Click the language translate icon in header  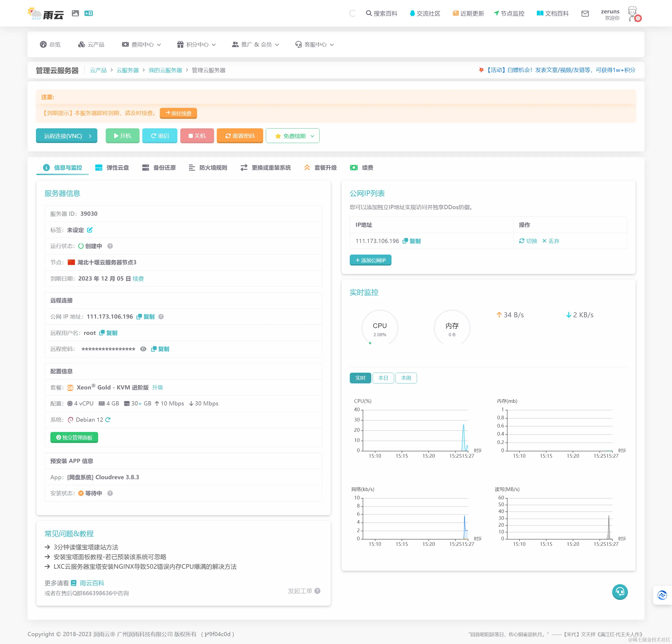(88, 13)
